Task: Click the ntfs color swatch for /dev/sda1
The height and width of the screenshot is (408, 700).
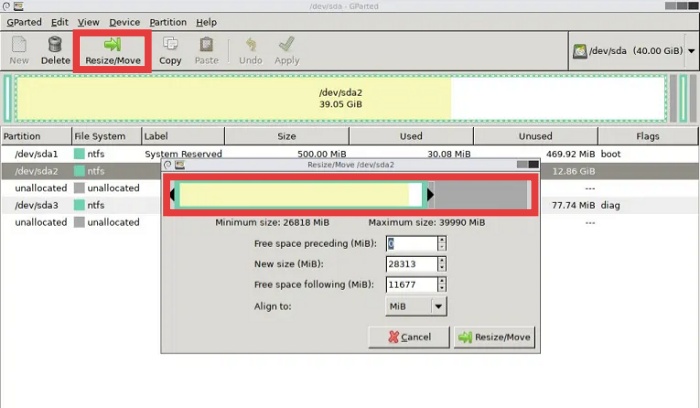Action: tap(79, 154)
